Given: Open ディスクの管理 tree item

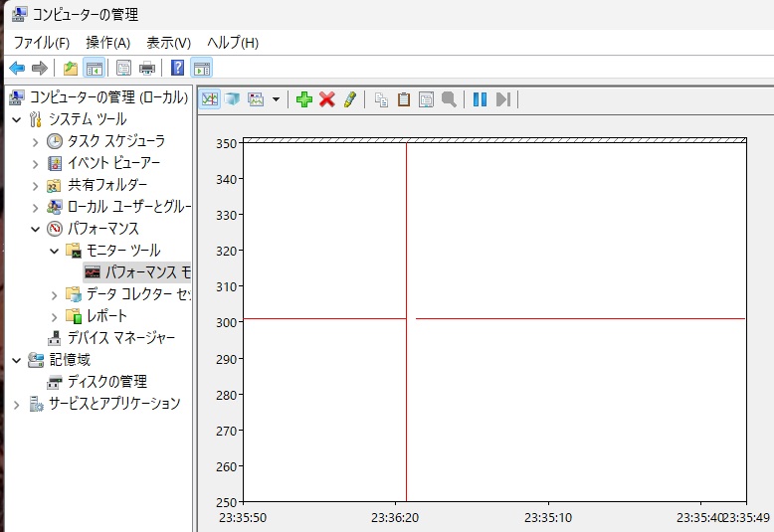Looking at the screenshot, I should (x=107, y=382).
